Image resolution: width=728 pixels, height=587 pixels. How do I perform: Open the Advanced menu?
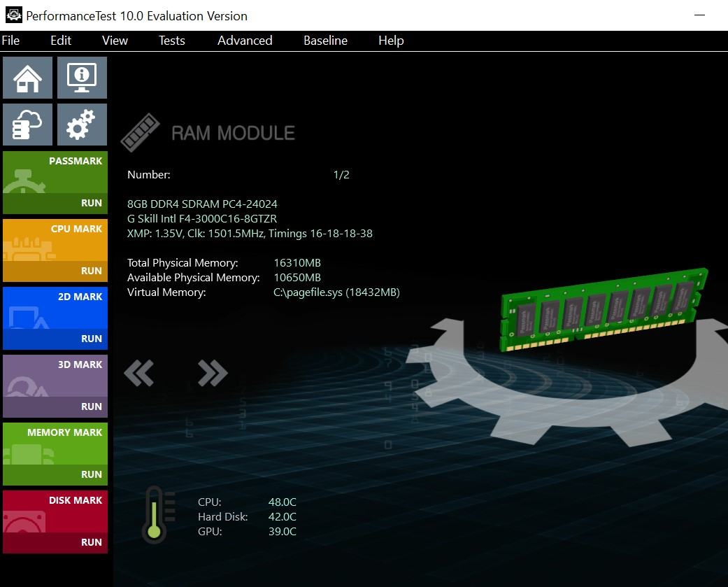[x=245, y=41]
